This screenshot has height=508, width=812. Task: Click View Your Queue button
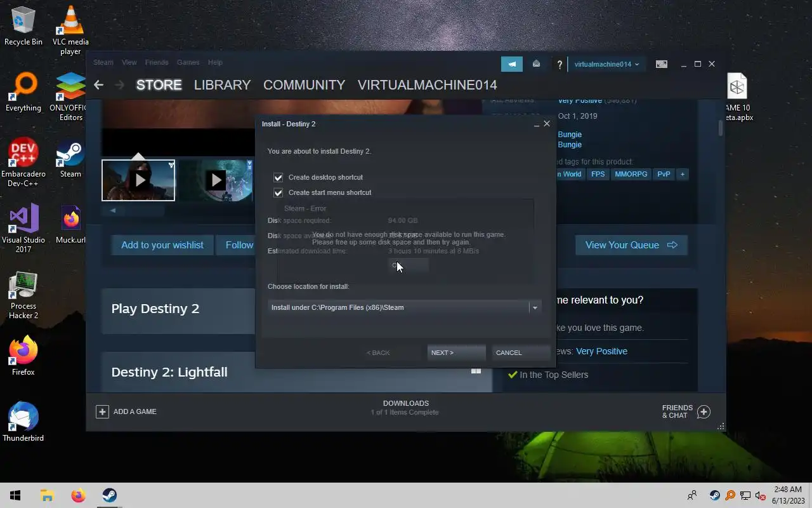pos(631,245)
